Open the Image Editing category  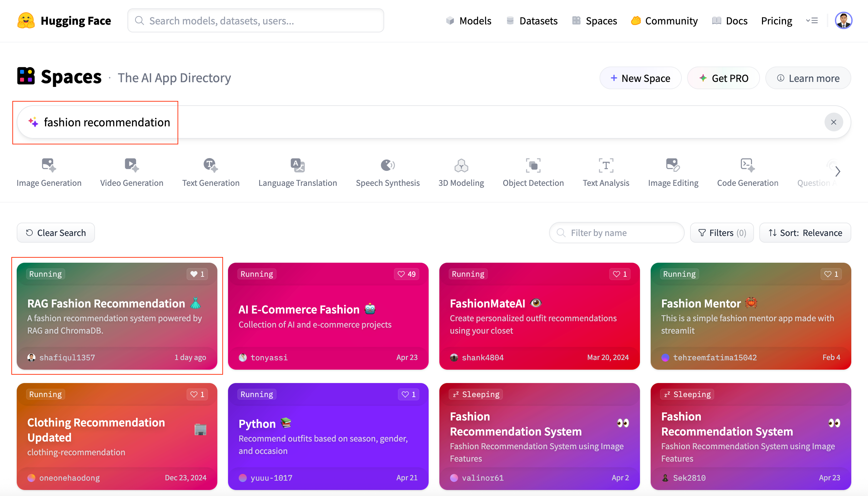tap(673, 173)
